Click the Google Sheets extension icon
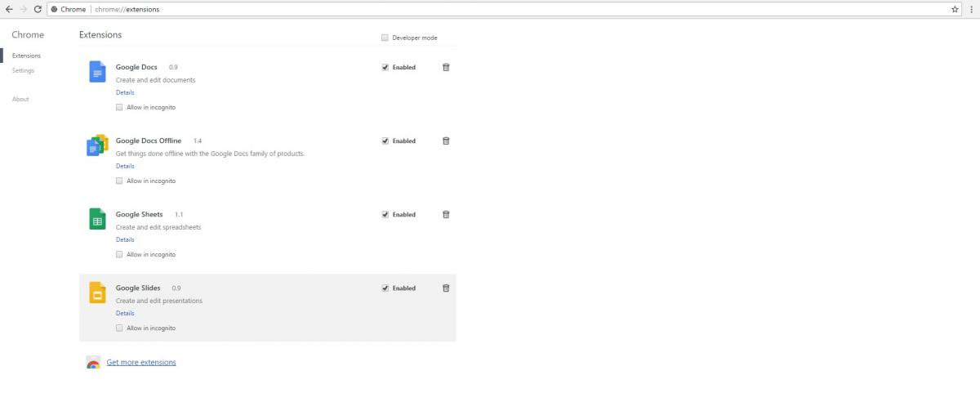The image size is (980, 411). pyautogui.click(x=97, y=219)
